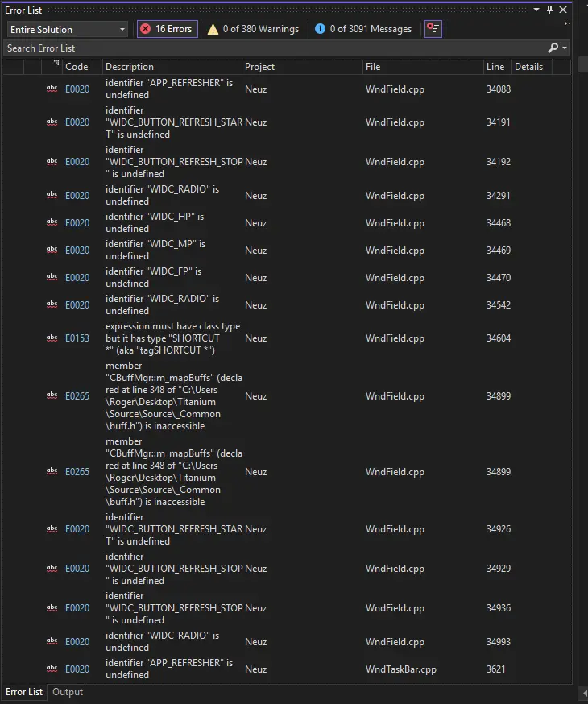588x704 pixels.
Task: Toggle the 0 of 380 Warnings filter
Action: click(x=253, y=29)
